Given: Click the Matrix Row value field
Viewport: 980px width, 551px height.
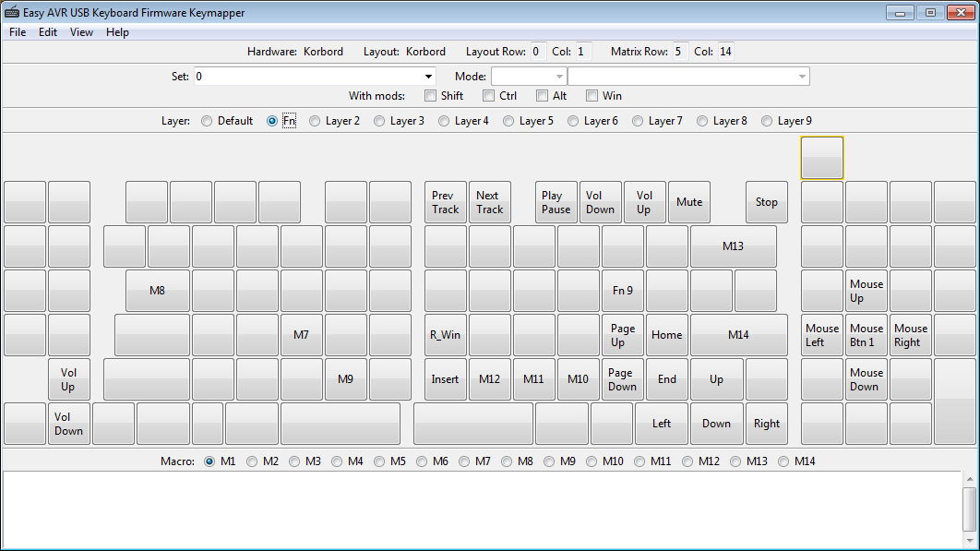Looking at the screenshot, I should [680, 52].
